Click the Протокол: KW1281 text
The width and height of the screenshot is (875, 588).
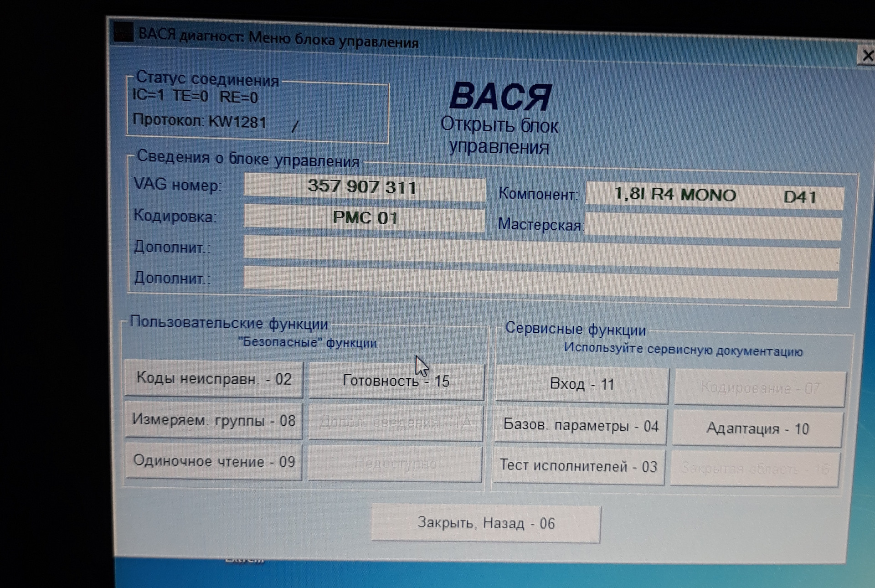(x=200, y=121)
